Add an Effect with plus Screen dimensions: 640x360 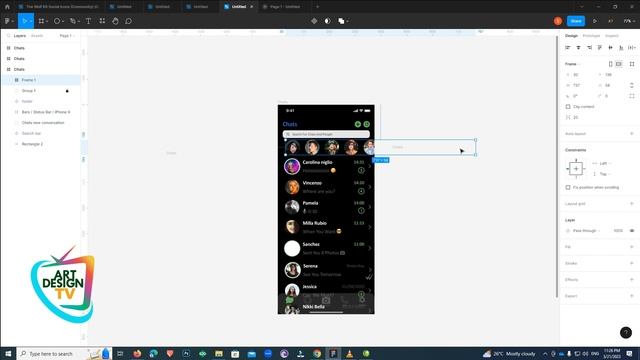coord(632,280)
